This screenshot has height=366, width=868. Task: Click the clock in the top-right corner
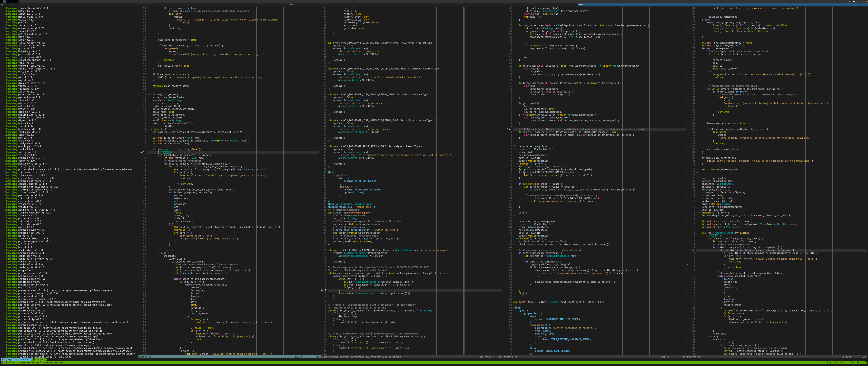tap(857, 2)
